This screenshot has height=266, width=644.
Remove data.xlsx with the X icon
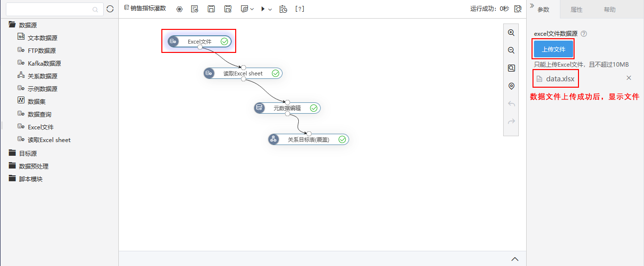[x=629, y=78]
